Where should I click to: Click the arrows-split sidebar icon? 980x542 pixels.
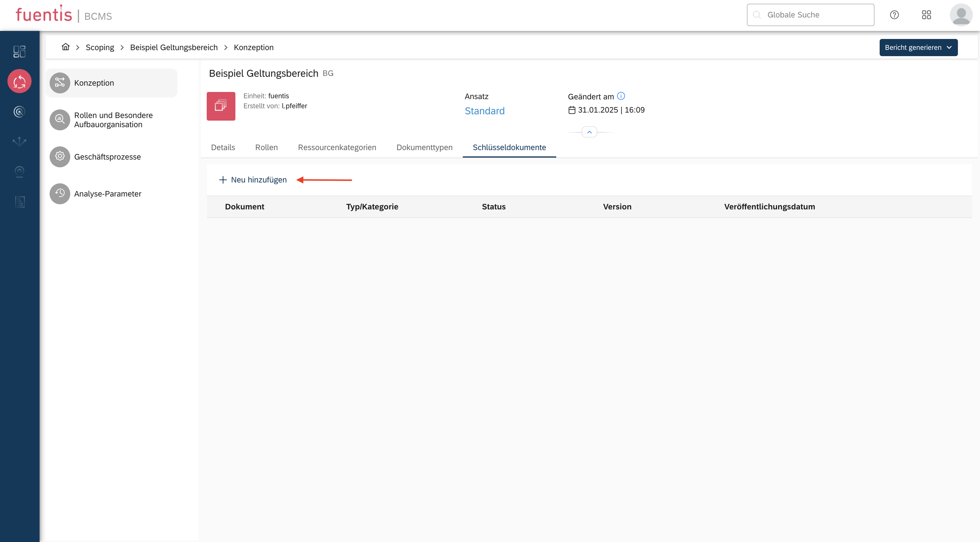click(19, 142)
